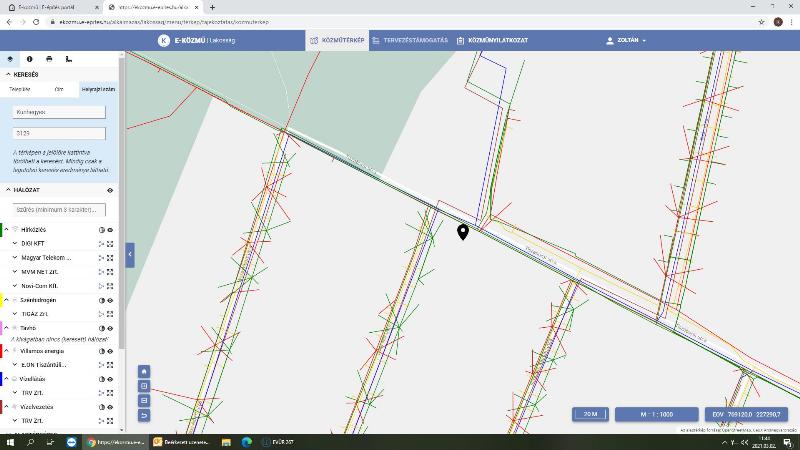Open a new browser tab
The image size is (800, 450).
pyautogui.click(x=212, y=7)
